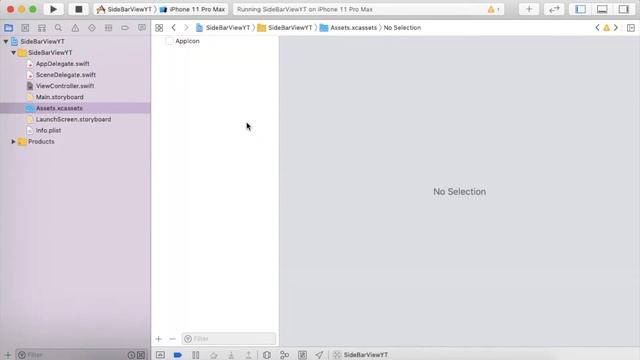Open Debug Memory Graph
This screenshot has width=640, height=360.
click(284, 355)
